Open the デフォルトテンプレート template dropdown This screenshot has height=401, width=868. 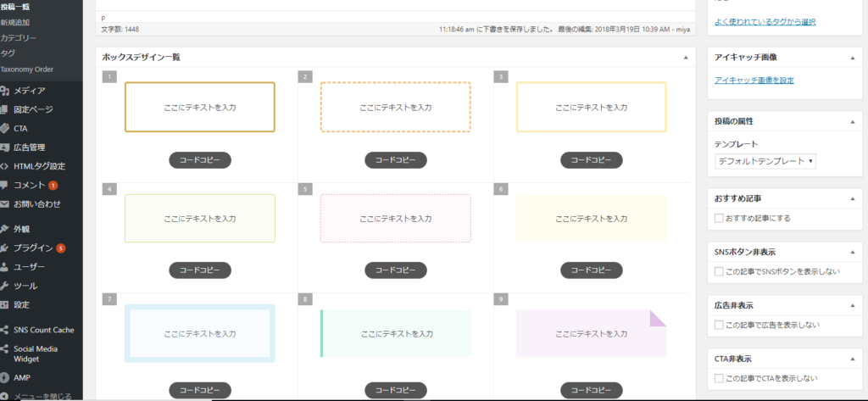765,161
